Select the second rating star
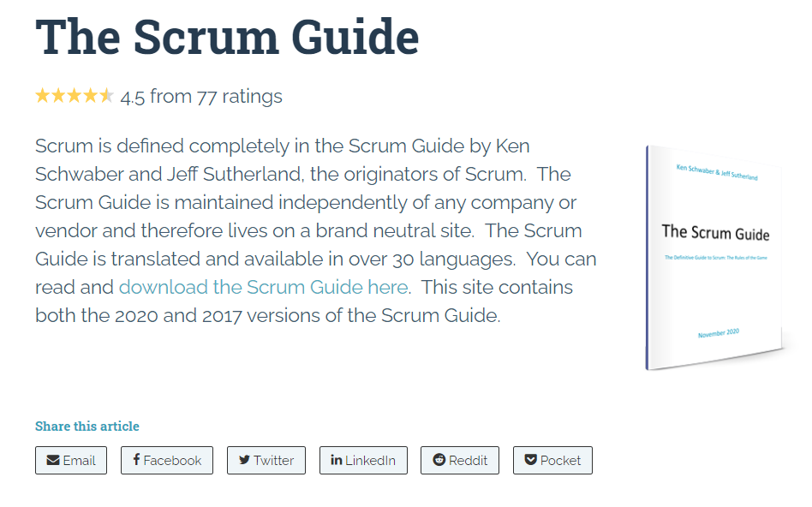The width and height of the screenshot is (812, 507). [x=58, y=95]
